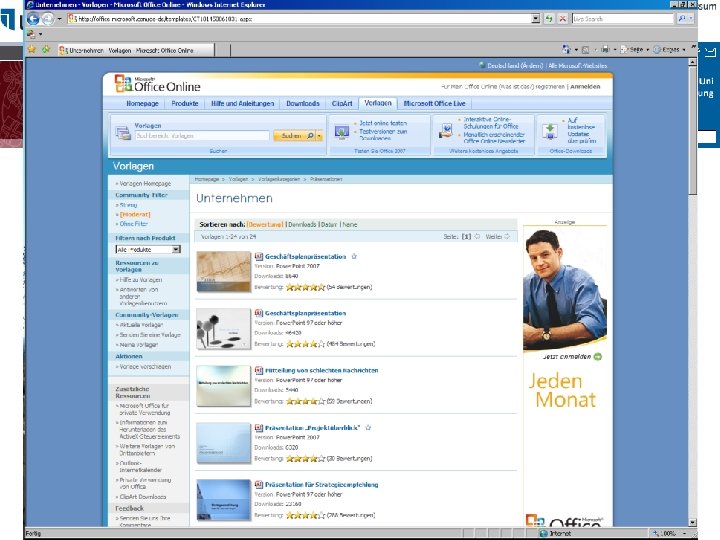Viewport: 720px width, 540px height.
Task: Click the star icon after Geschäftsideenpräsentation title
Action: 354,257
